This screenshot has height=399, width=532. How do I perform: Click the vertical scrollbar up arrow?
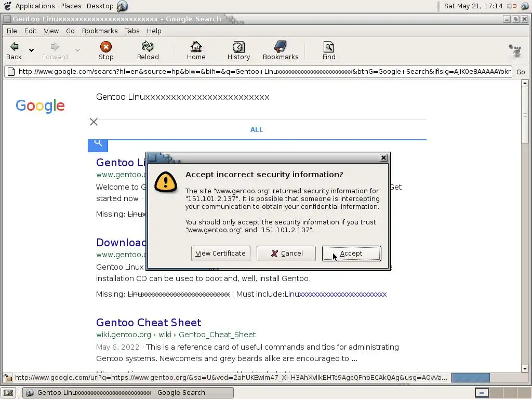click(x=525, y=83)
